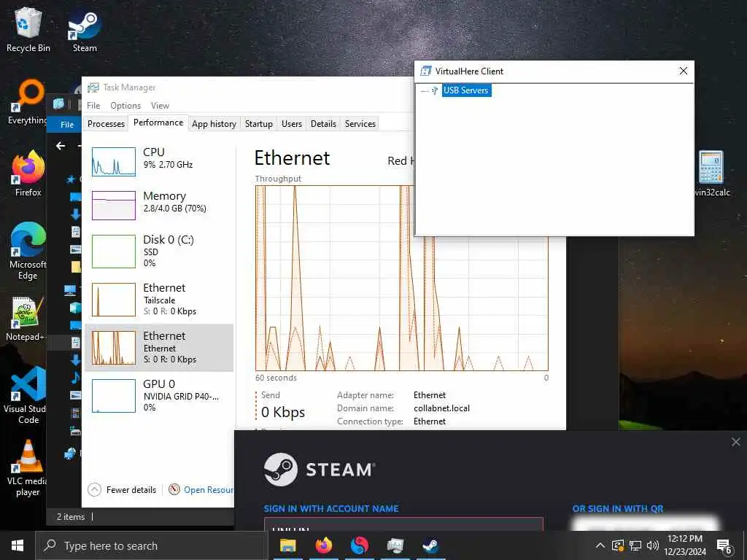Viewport: 747px width, 560px height.
Task: Open the notification center icon
Action: click(x=724, y=545)
